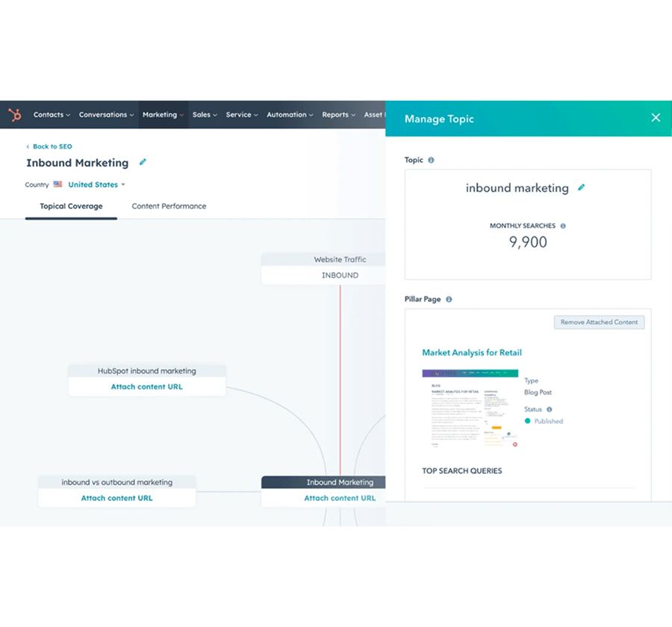Attach content URL for HubSpot inbound marketing
The height and width of the screenshot is (627, 672).
point(146,387)
